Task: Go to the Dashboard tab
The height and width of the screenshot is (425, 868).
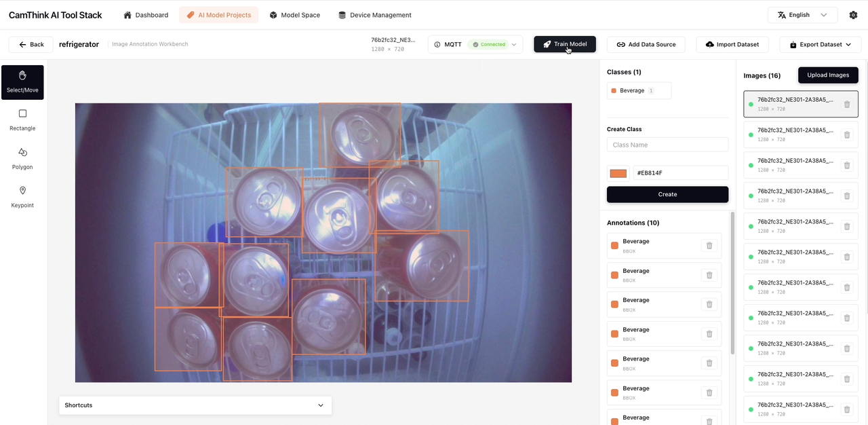Action: [x=146, y=15]
